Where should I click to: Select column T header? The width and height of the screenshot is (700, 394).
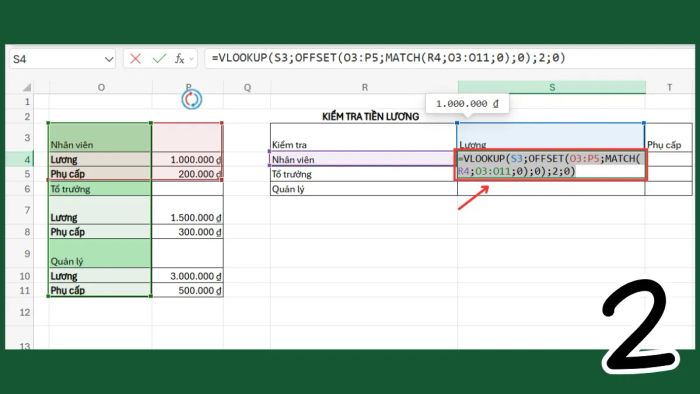coord(669,87)
